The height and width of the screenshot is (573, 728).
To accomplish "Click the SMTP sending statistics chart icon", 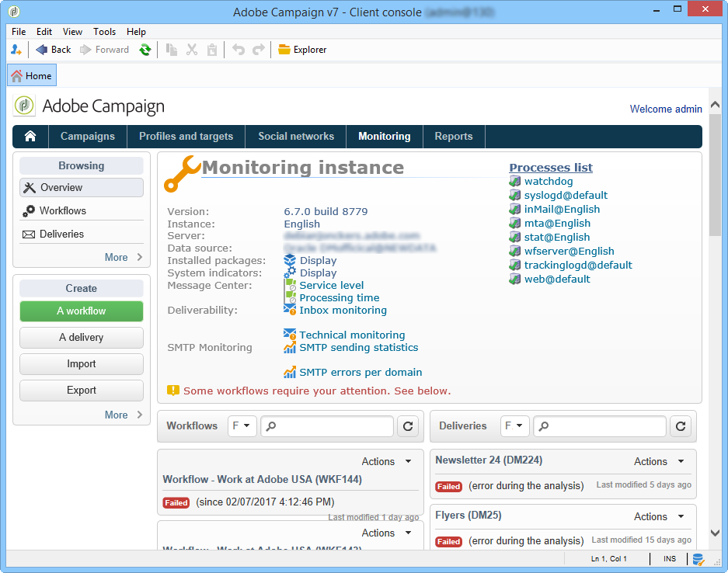I will tap(290, 347).
